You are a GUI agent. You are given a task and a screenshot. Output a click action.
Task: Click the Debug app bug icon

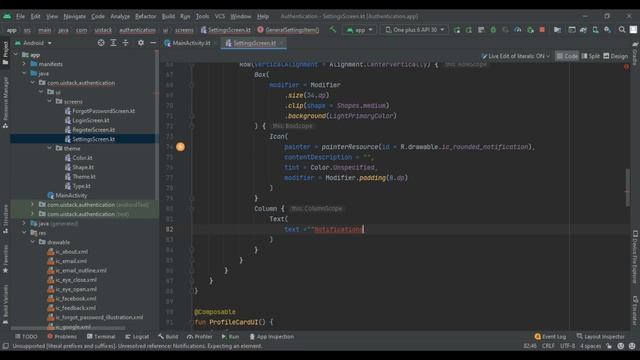tap(493, 30)
